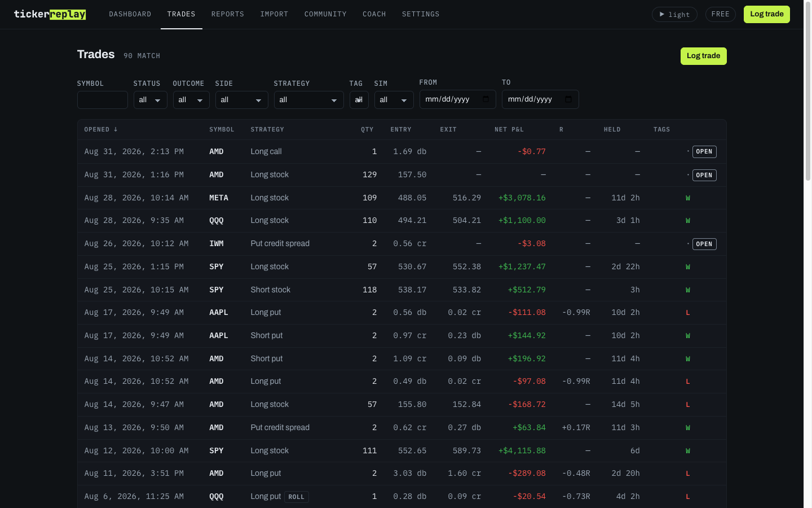812x508 pixels.
Task: Select the +$3,078.16 P&L value
Action: click(x=522, y=198)
